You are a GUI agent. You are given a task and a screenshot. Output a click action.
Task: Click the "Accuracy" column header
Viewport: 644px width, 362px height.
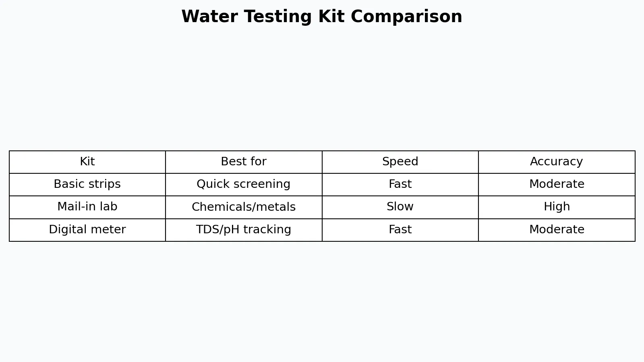(x=557, y=162)
